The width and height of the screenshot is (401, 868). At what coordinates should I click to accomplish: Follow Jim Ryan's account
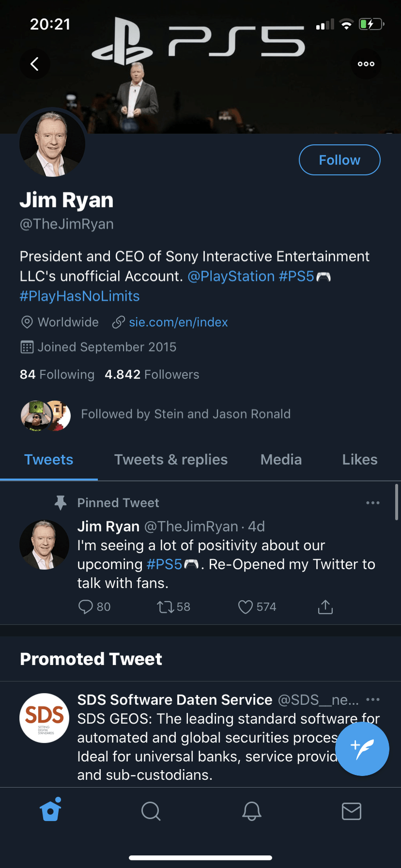tap(339, 160)
